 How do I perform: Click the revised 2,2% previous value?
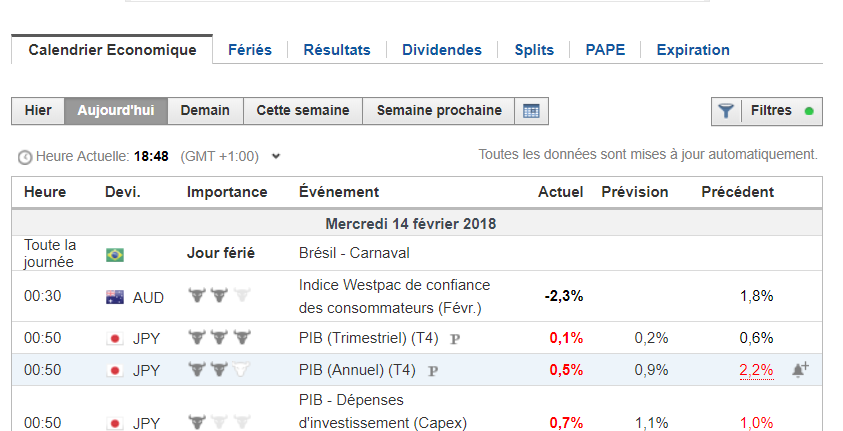coord(756,370)
